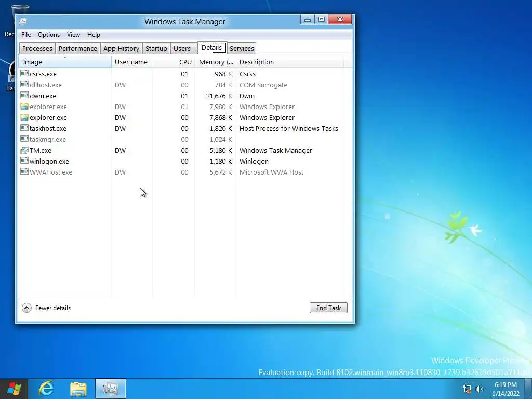The height and width of the screenshot is (399, 532).
Task: Sort by the User name column header
Action: point(132,62)
